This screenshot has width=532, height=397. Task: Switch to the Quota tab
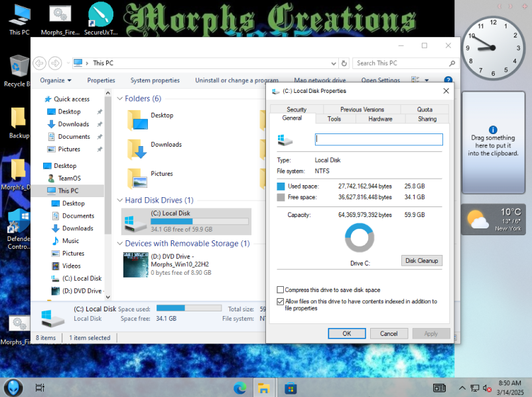point(425,110)
